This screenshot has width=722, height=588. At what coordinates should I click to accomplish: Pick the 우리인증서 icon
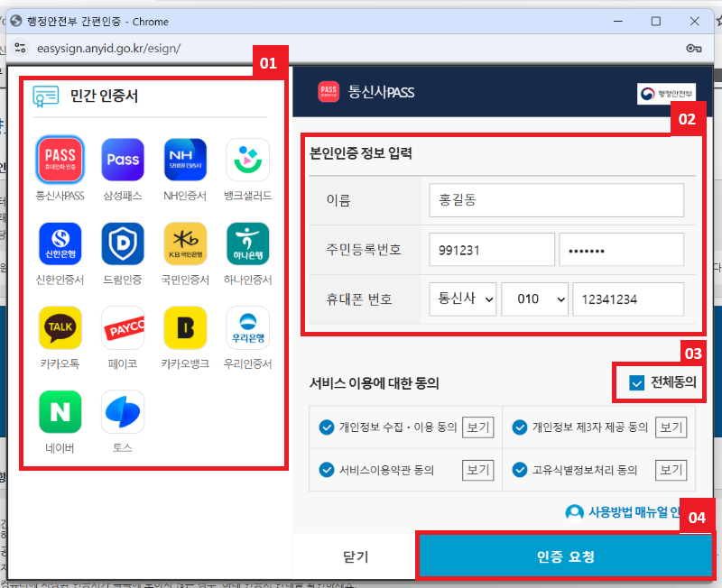coord(247,328)
